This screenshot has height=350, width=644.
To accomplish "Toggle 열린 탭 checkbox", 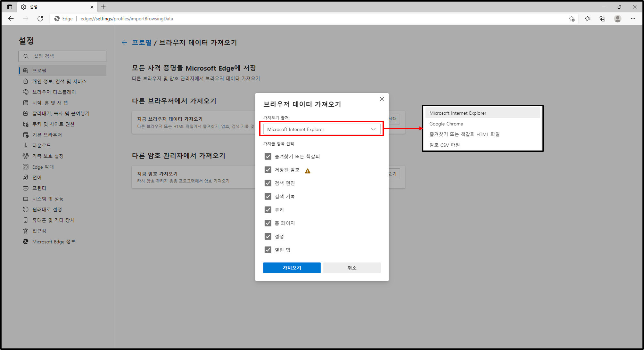I will pyautogui.click(x=268, y=250).
